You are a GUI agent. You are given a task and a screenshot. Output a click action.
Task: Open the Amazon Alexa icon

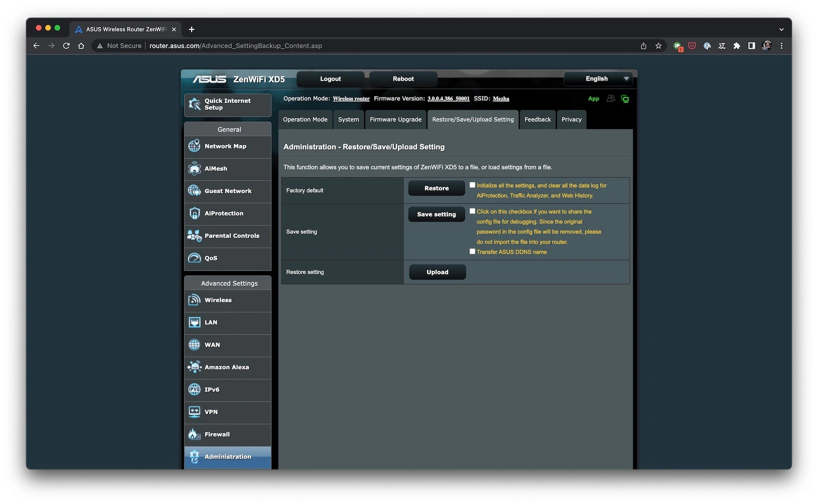point(194,367)
